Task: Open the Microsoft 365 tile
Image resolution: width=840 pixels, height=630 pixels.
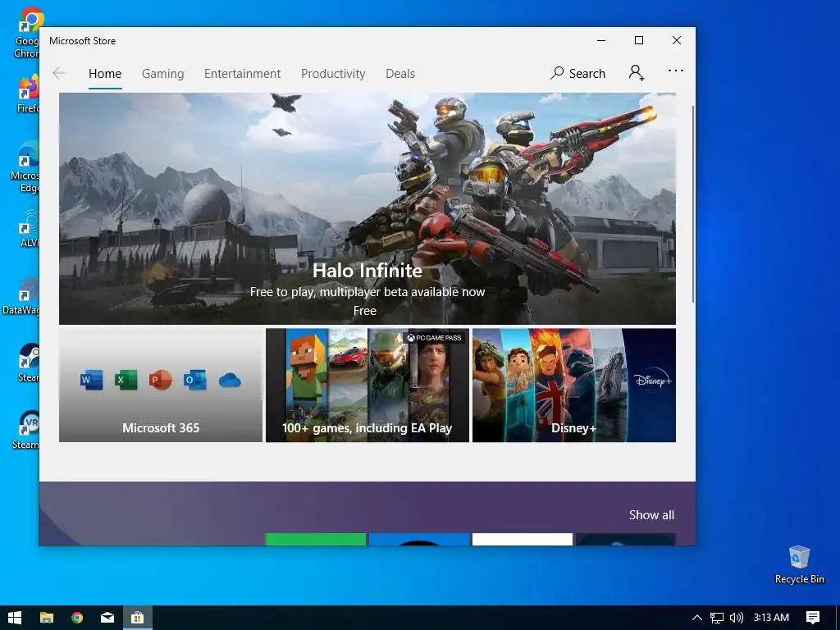Action: [x=161, y=386]
